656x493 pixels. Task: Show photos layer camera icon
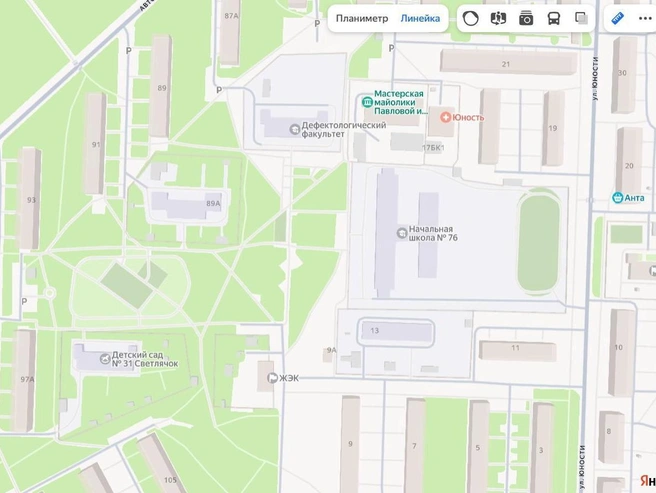pos(526,18)
